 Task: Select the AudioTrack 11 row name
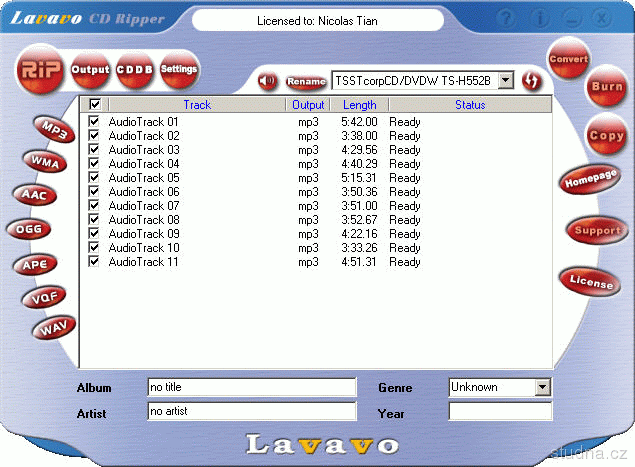[x=143, y=262]
